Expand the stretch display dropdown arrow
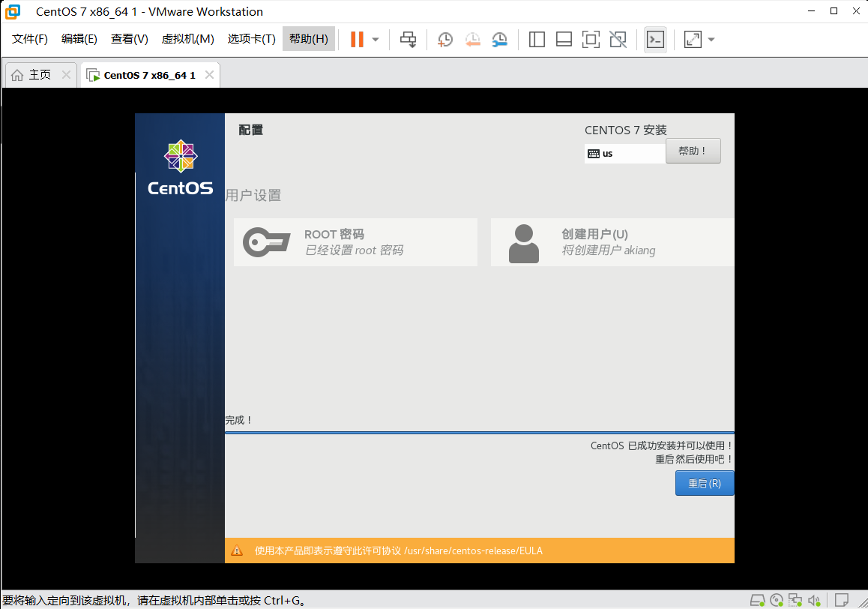Screen dimensions: 868x609 coord(711,39)
